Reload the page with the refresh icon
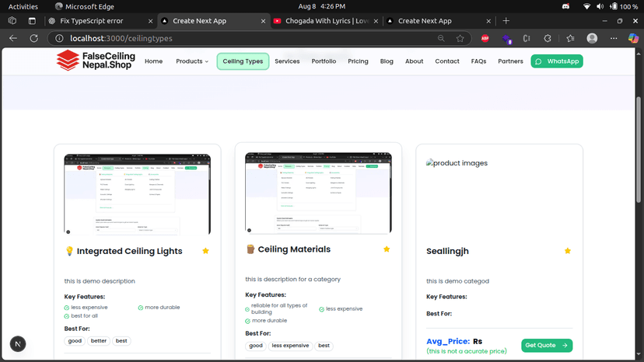This screenshot has width=644, height=362. point(33,38)
